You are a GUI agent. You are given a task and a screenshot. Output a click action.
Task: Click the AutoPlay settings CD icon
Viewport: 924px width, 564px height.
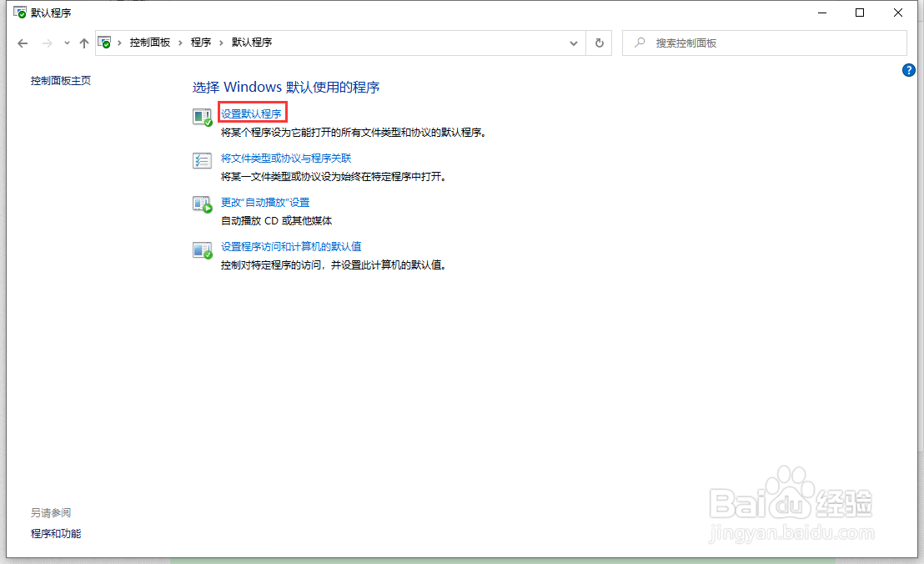click(203, 204)
